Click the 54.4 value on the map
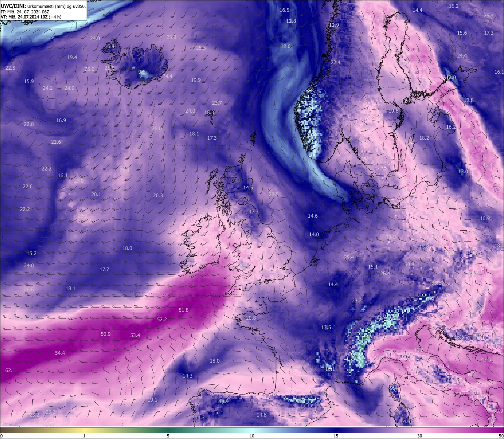Screen dimensions: 504x439 tap(60, 353)
